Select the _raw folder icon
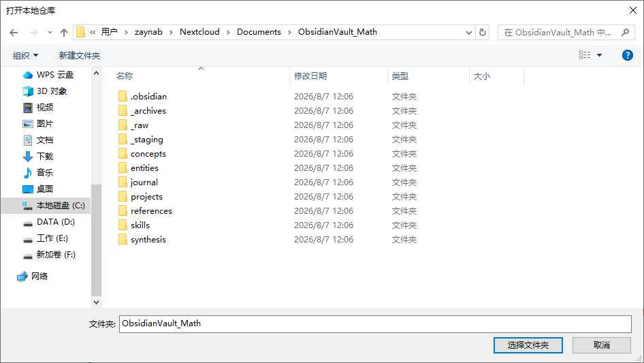The width and height of the screenshot is (644, 363). pyautogui.click(x=123, y=125)
